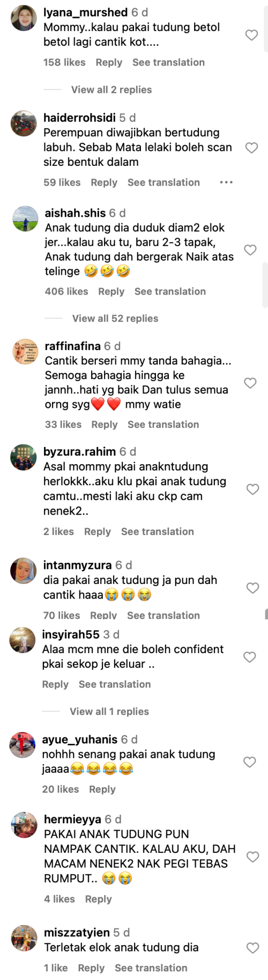
Task: Open the 158 likes list
Action: point(64,62)
